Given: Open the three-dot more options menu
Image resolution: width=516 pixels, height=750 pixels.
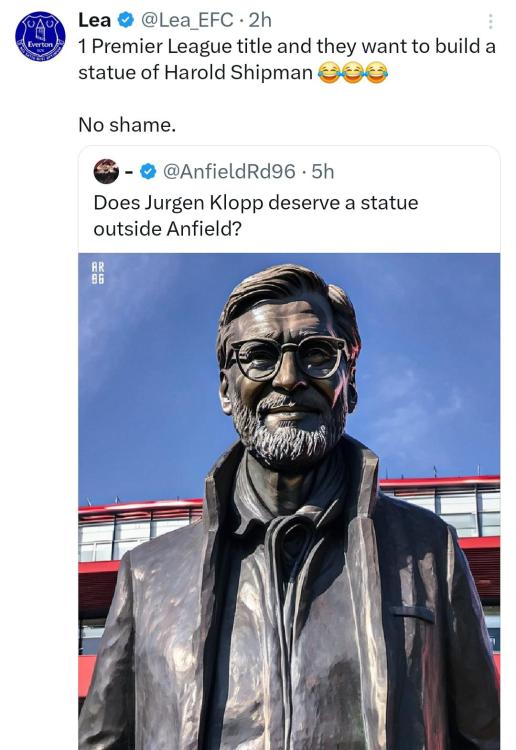Looking at the screenshot, I should click(490, 22).
